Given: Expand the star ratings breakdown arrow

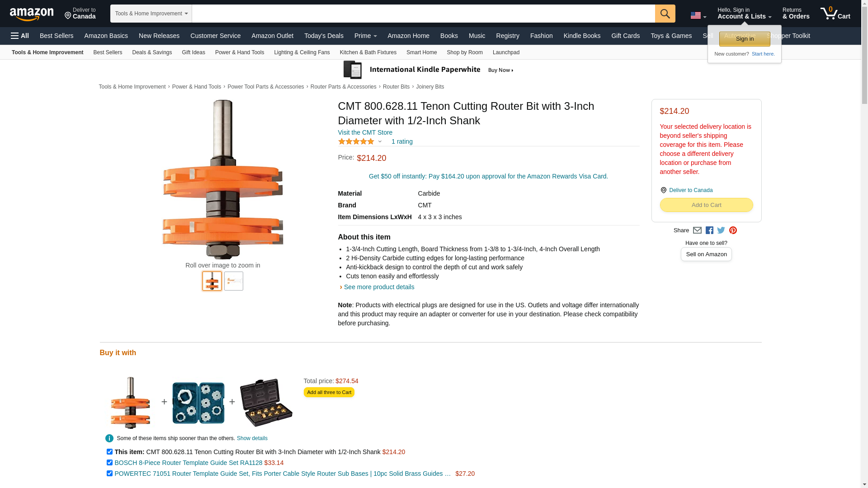Looking at the screenshot, I should pyautogui.click(x=380, y=142).
